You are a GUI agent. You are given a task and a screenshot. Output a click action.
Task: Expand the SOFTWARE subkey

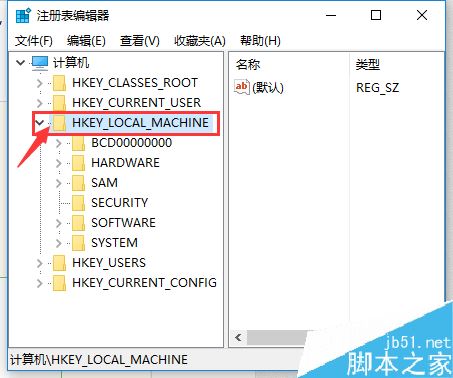coord(59,223)
